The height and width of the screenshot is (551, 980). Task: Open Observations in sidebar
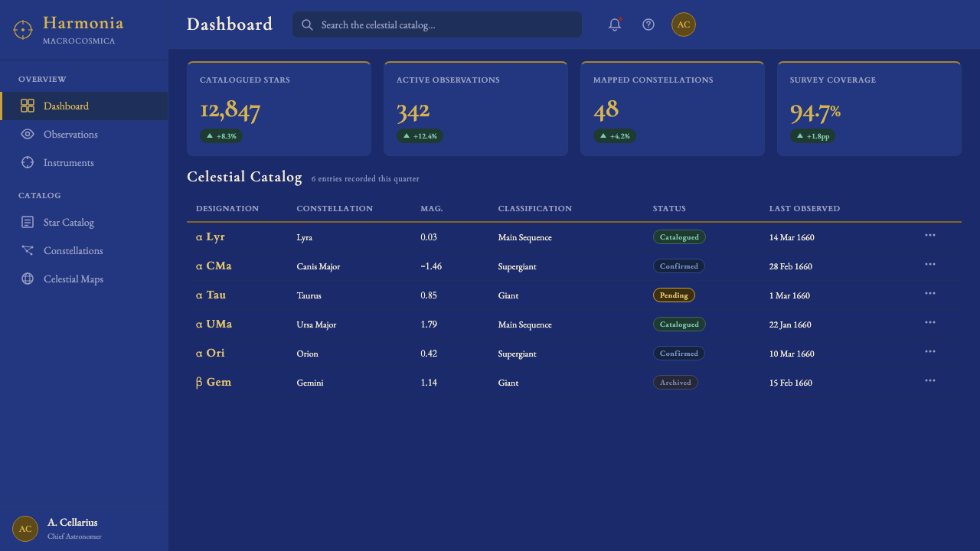pyautogui.click(x=84, y=134)
